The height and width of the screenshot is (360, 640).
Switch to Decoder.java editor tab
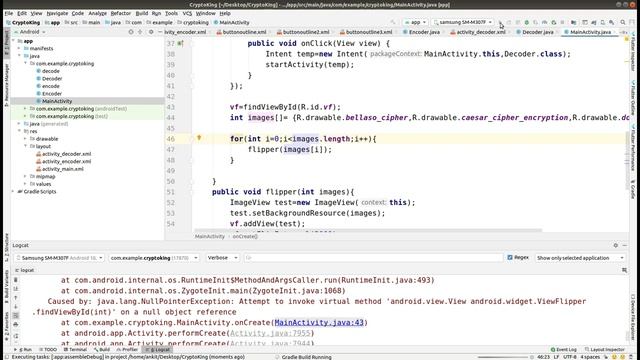[x=538, y=32]
